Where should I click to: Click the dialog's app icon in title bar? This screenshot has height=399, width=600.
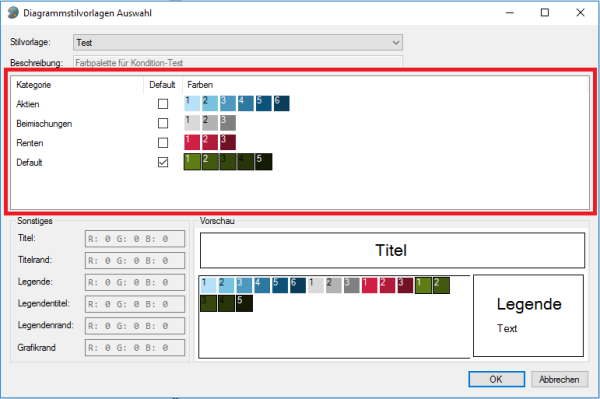pos(13,13)
